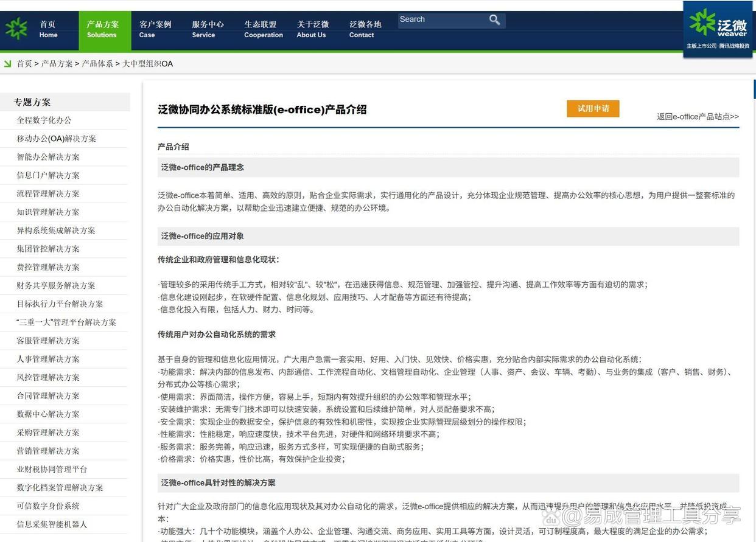Open 知识管理解决方案 in sidebar
The width and height of the screenshot is (756, 542).
(x=48, y=212)
